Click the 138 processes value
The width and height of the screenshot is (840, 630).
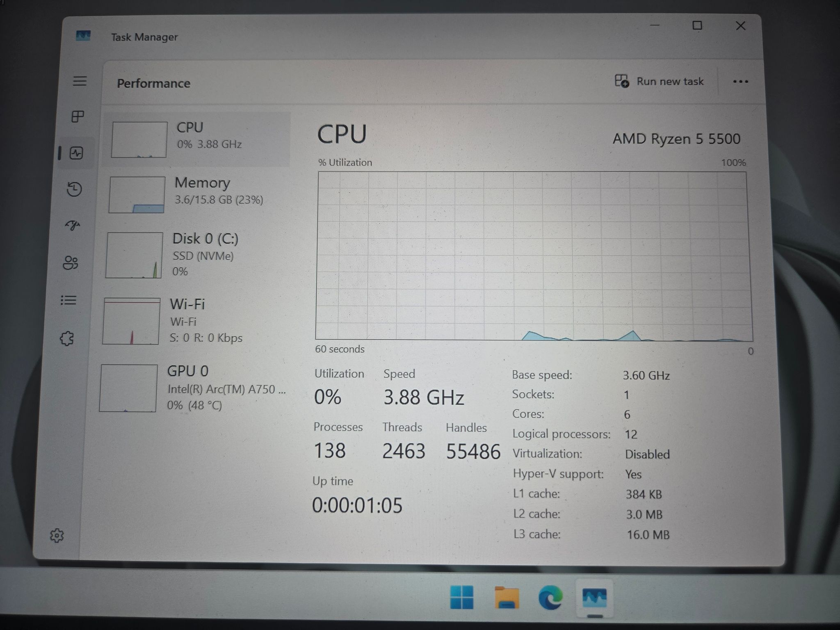[x=330, y=451]
